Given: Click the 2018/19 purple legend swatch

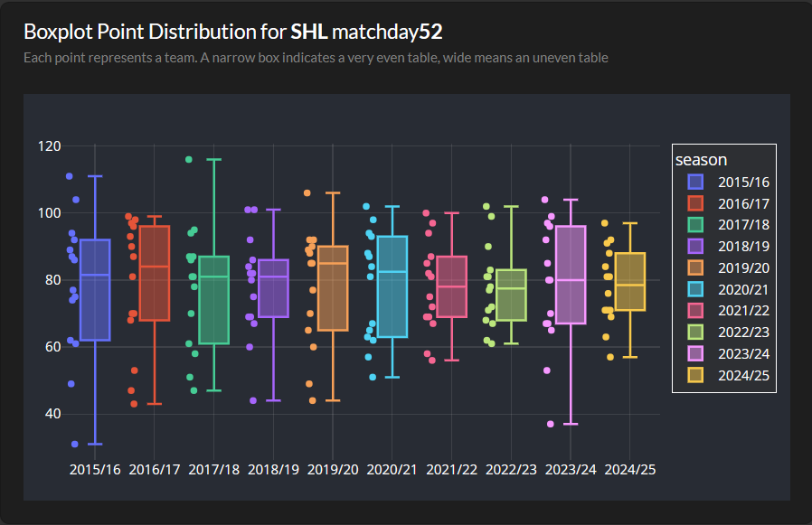Looking at the screenshot, I should click(x=695, y=247).
